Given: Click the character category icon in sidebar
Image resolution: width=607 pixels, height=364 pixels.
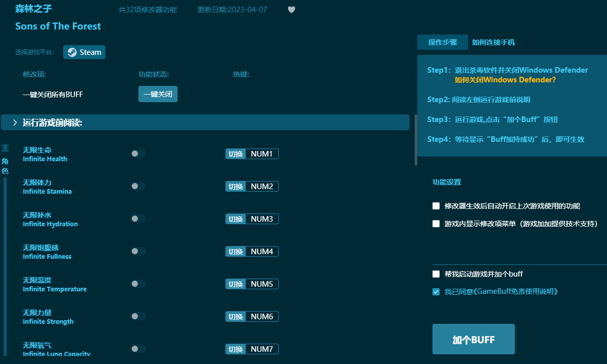Looking at the screenshot, I should [x=5, y=148].
